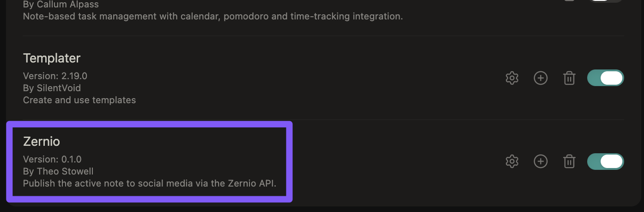This screenshot has height=212, width=644.
Task: Uninstall Templater with its trash icon
Action: 569,78
